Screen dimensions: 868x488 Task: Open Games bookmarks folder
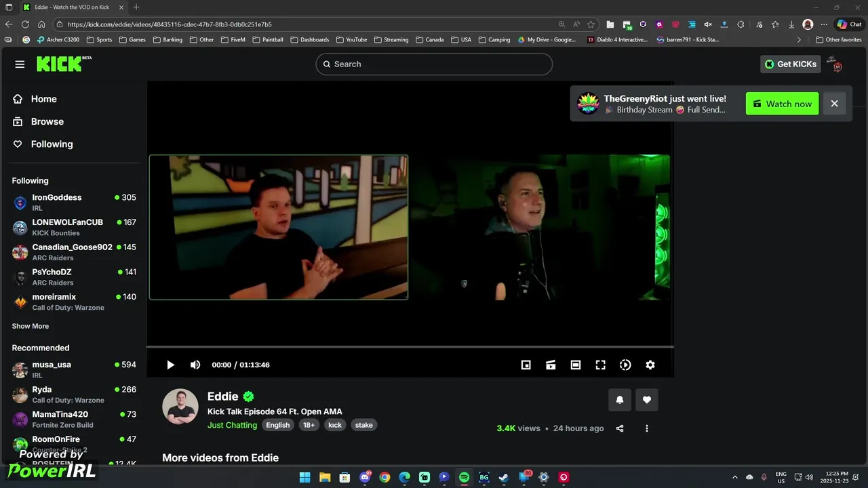coord(132,40)
